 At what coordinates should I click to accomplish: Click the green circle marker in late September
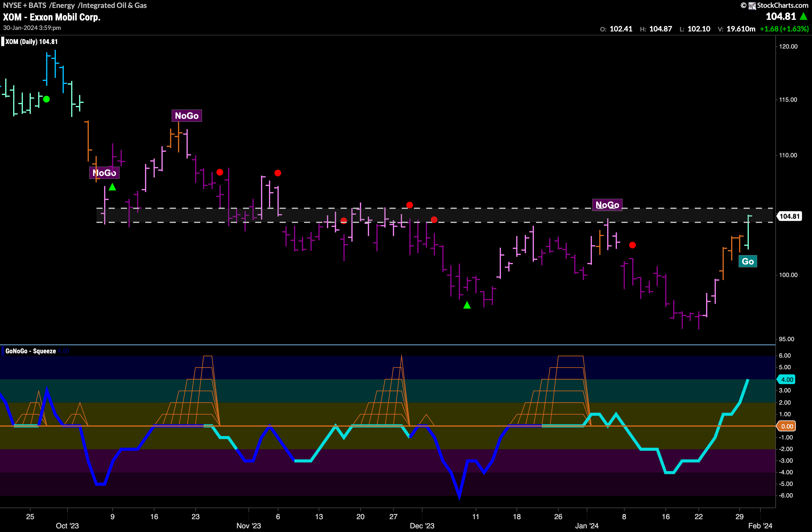(46, 99)
